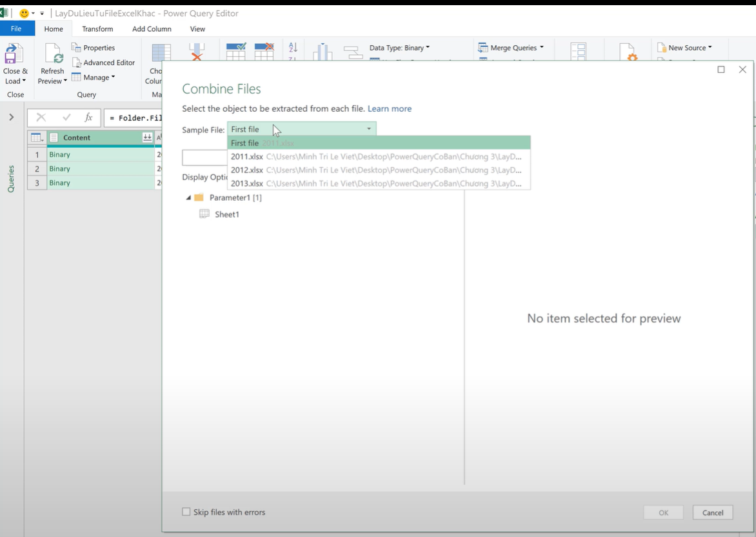Enable Skip files with errors checkbox
Screen dimensions: 756x537
[x=186, y=512]
